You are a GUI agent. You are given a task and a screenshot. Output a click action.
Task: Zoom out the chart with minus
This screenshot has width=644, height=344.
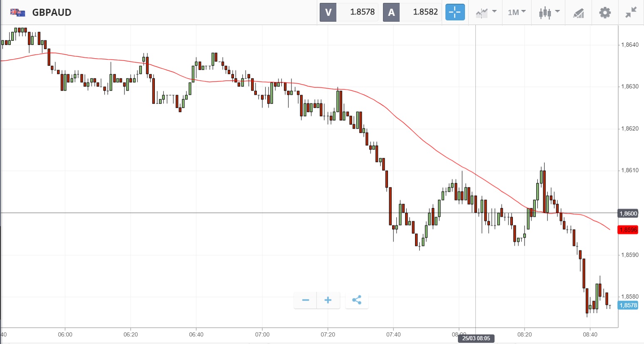pos(306,300)
